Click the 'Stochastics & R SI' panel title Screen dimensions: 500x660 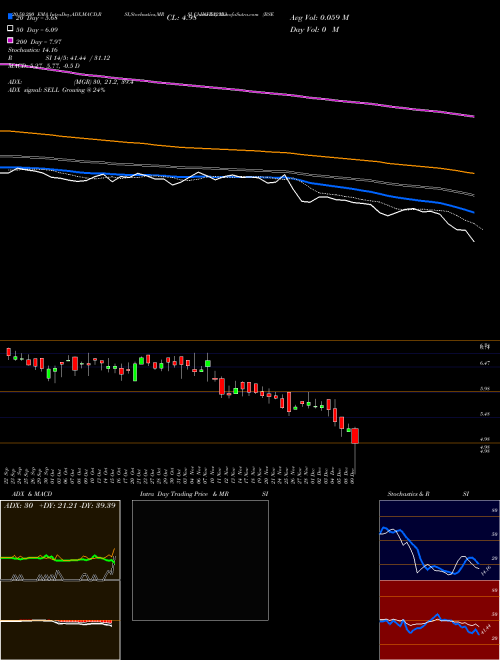click(x=428, y=494)
